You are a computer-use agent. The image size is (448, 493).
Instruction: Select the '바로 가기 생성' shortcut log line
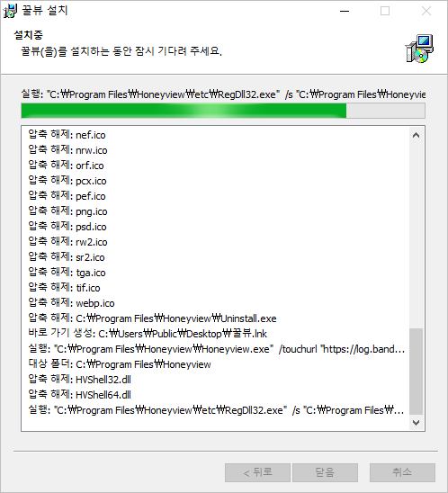point(148,334)
